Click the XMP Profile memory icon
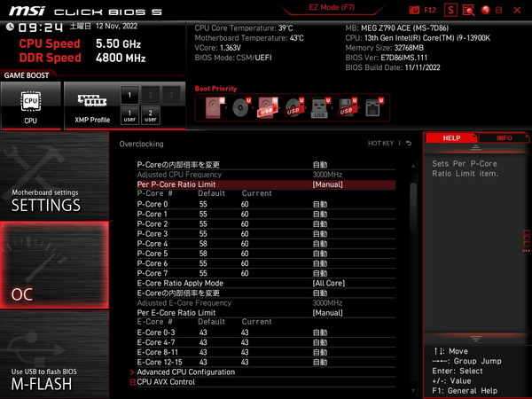The height and width of the screenshot is (399, 532). point(92,106)
